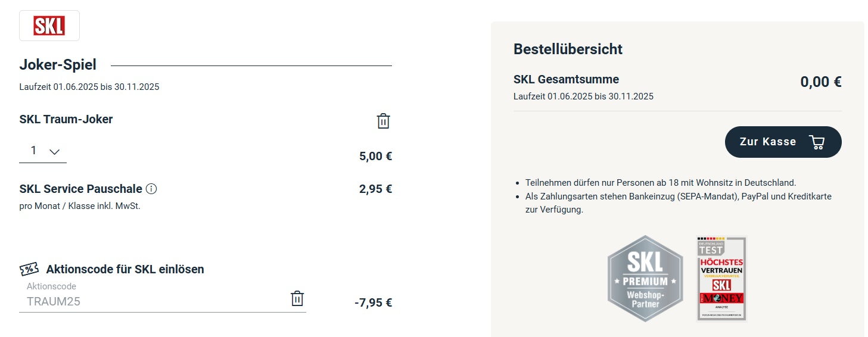Image resolution: width=868 pixels, height=337 pixels.
Task: Click the SKL logo
Action: [x=49, y=26]
